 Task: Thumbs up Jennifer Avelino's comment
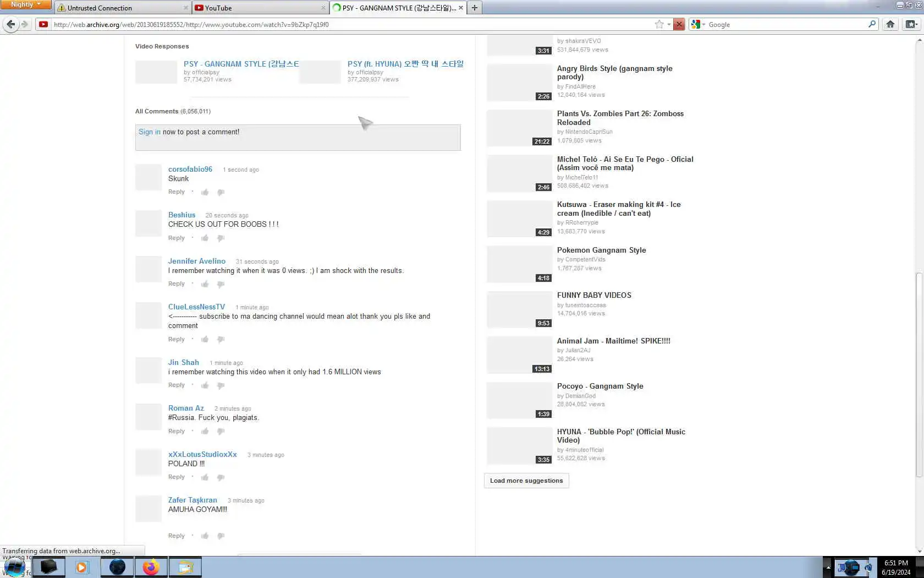(205, 284)
